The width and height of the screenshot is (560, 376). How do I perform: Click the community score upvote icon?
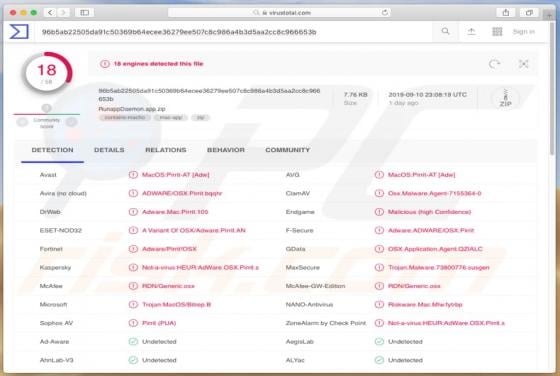tap(71, 122)
